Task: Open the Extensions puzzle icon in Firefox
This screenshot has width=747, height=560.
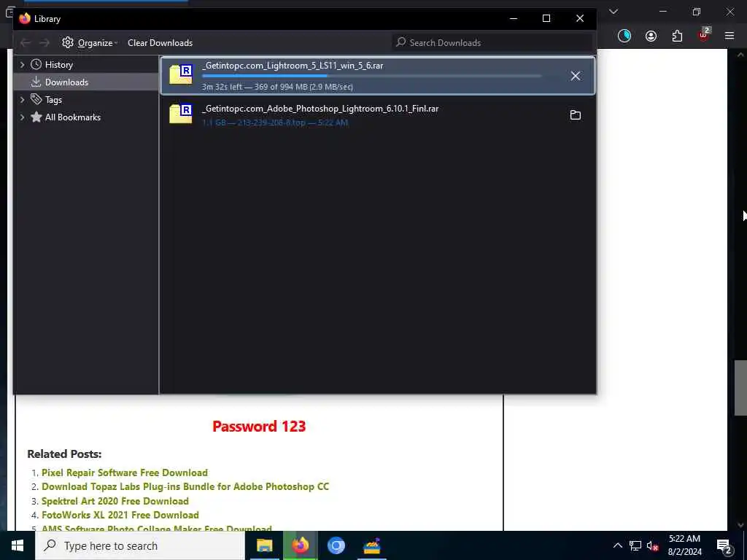Action: pyautogui.click(x=677, y=36)
